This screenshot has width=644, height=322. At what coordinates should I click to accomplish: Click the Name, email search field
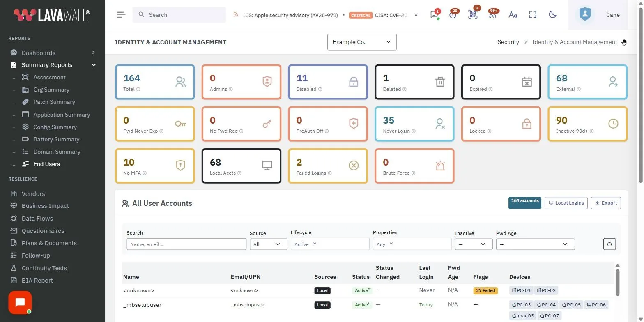point(186,244)
